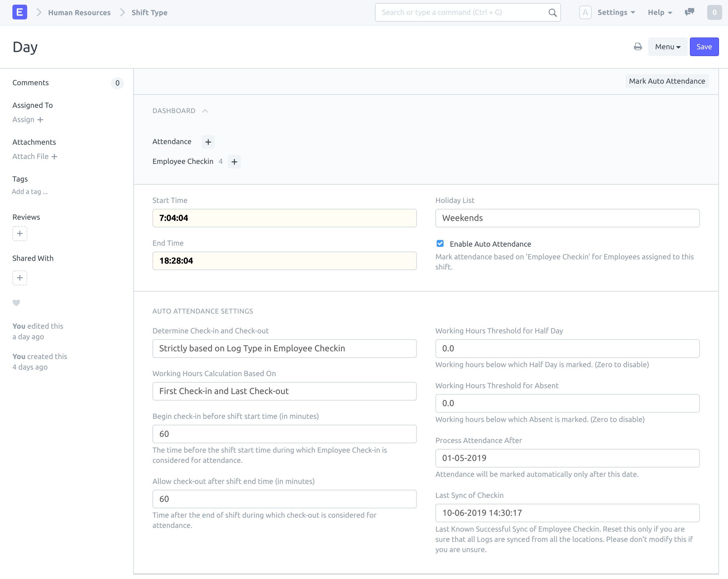
Task: Click the Reviews add icon
Action: [x=20, y=233]
